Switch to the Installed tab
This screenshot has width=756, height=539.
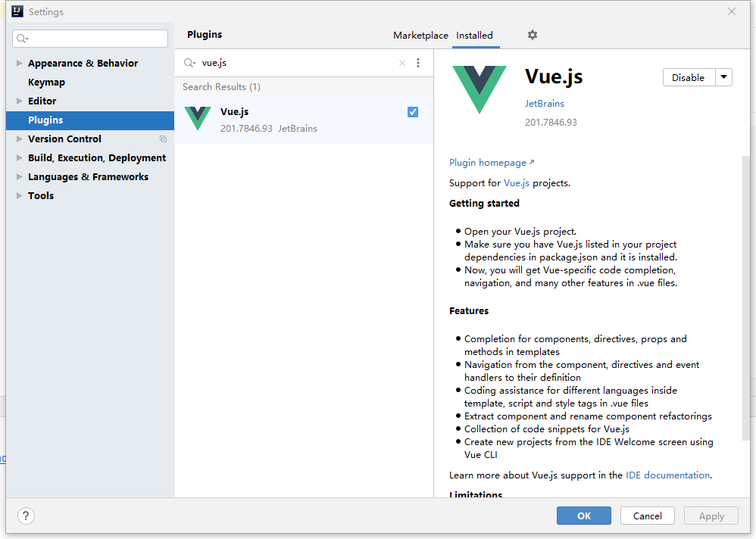(x=474, y=35)
